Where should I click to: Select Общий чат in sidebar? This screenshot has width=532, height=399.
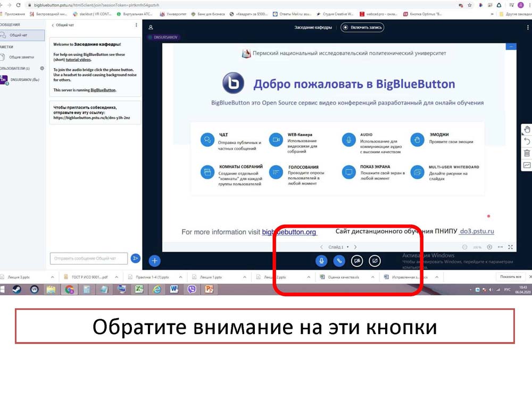click(22, 35)
